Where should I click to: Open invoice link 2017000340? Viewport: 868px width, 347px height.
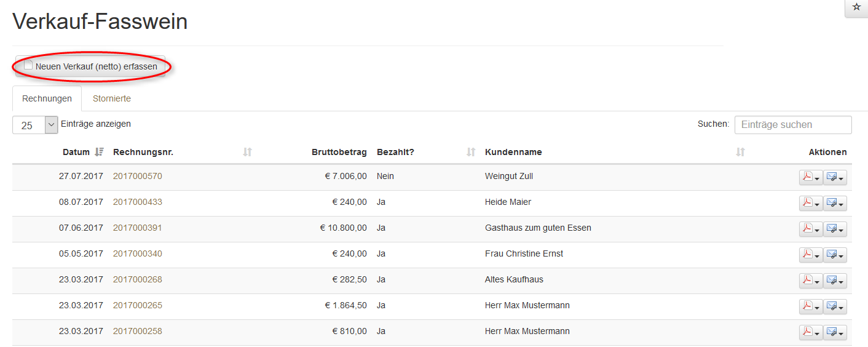coord(138,253)
